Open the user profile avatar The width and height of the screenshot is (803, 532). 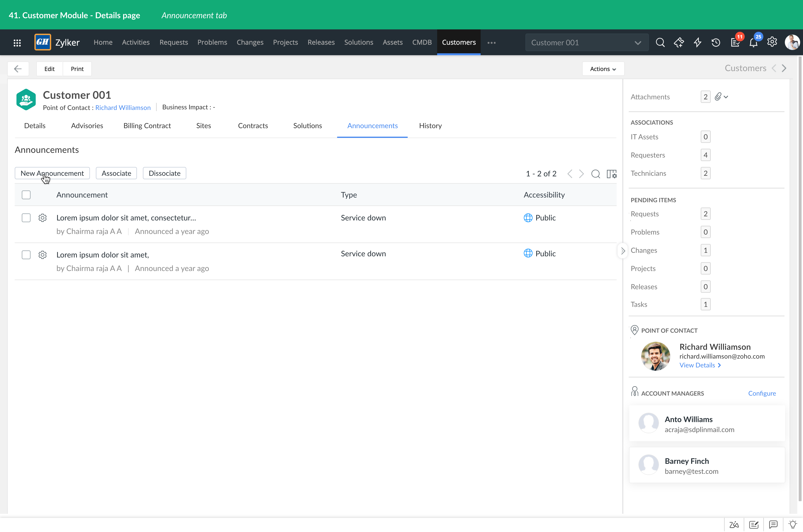point(792,42)
